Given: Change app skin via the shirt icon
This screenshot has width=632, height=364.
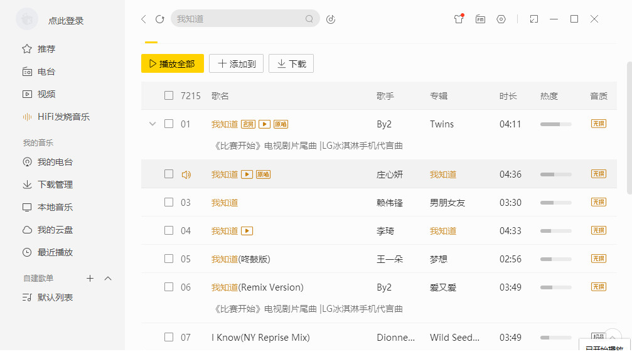Looking at the screenshot, I should tap(459, 19).
